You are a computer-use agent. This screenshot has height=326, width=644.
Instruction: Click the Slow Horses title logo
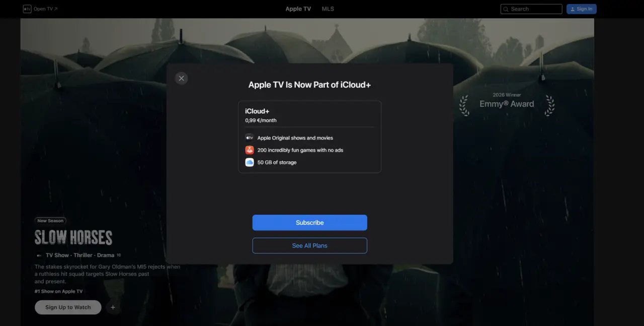[73, 237]
